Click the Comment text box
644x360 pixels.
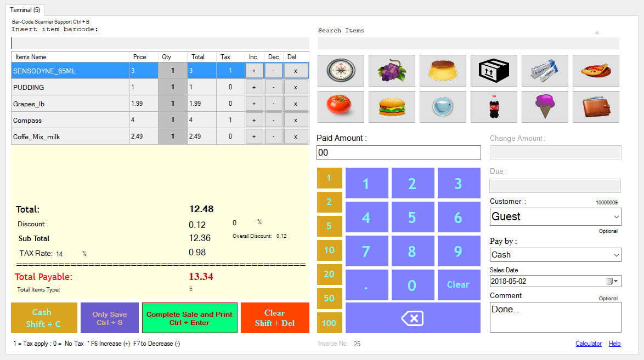pos(555,317)
